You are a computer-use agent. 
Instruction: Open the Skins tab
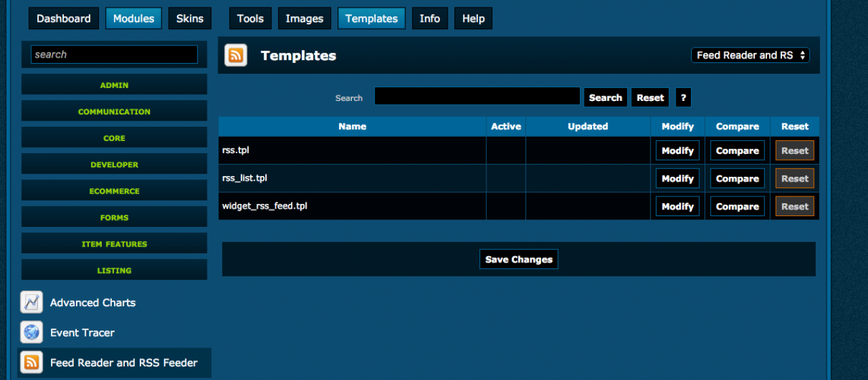[x=190, y=19]
